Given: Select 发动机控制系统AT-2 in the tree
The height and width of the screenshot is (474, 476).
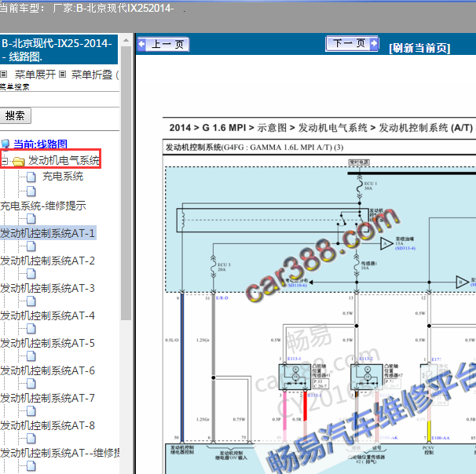Looking at the screenshot, I should 47,261.
